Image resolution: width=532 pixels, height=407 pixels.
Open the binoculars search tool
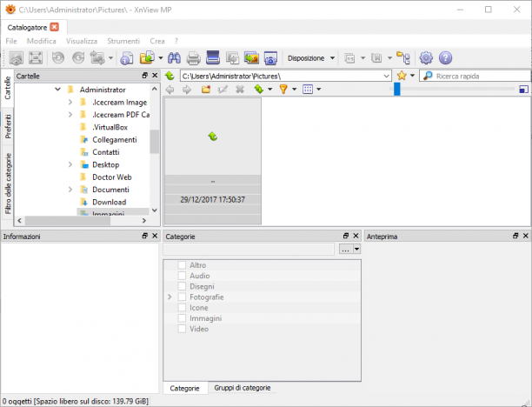(x=174, y=58)
